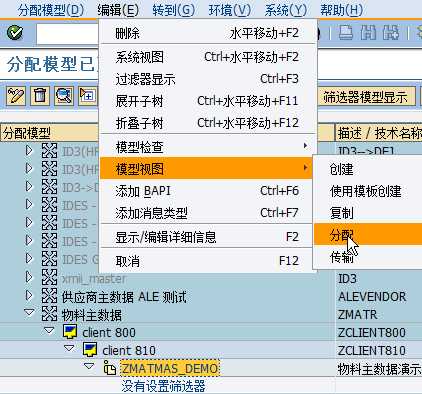
Task: Choose 系统视图 menu entry
Action: (x=207, y=57)
